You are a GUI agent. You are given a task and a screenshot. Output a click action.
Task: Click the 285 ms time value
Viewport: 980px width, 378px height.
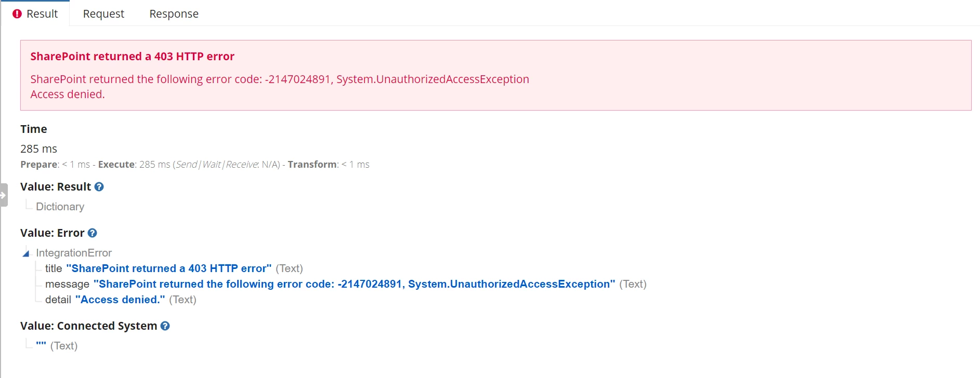[x=39, y=149]
